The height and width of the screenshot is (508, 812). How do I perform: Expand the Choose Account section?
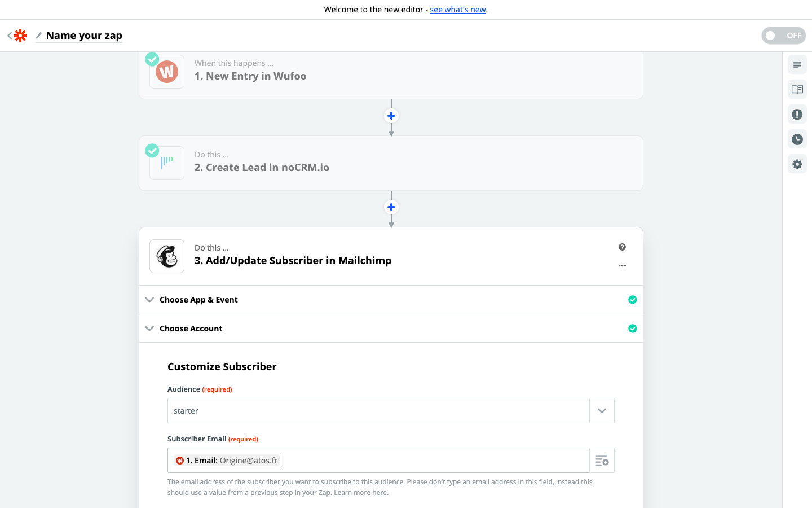tap(191, 329)
